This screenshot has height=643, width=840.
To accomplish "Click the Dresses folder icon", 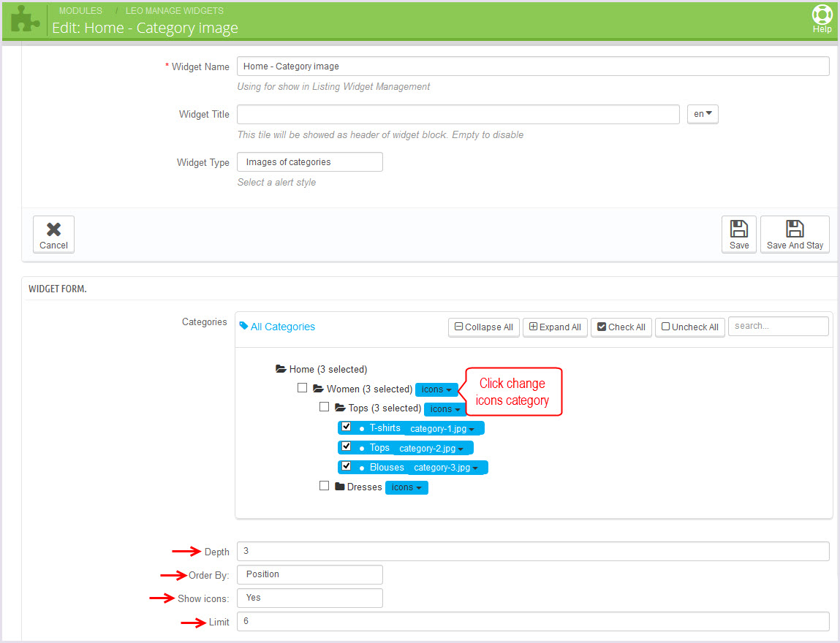I will (x=340, y=487).
